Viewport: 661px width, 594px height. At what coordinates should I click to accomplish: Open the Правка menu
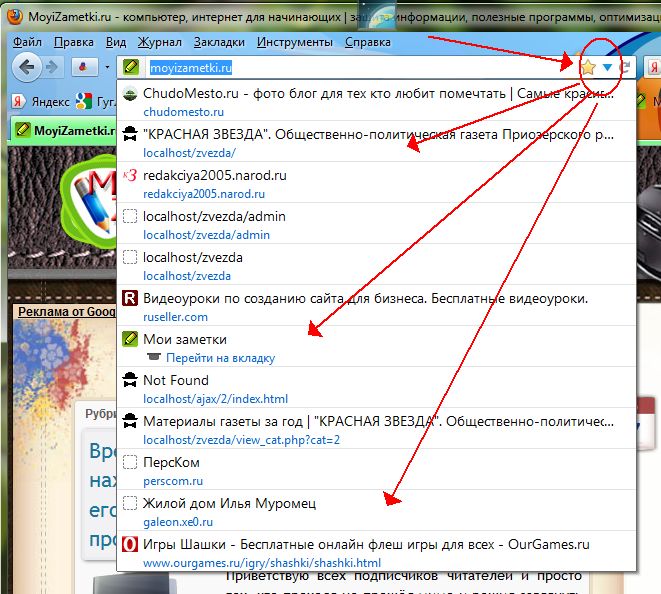(x=74, y=42)
